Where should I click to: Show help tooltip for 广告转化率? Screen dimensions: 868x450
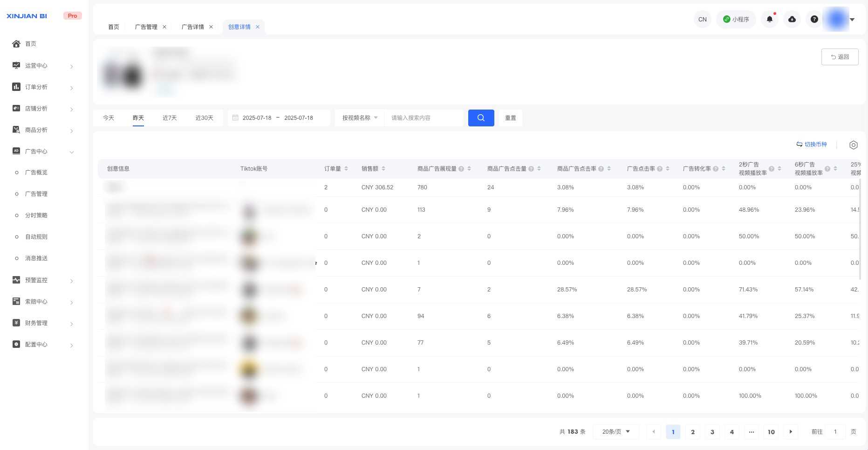click(716, 169)
